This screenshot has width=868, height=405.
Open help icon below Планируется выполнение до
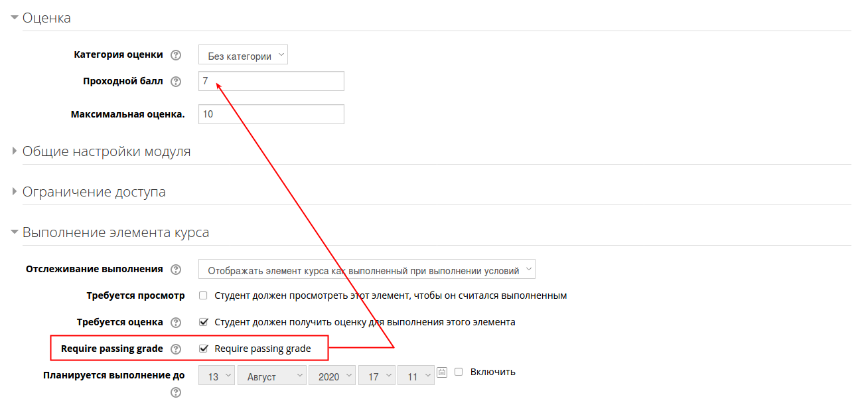176,392
